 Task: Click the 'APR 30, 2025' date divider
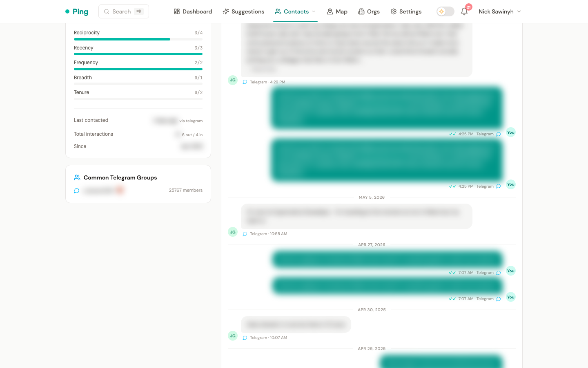pyautogui.click(x=372, y=310)
